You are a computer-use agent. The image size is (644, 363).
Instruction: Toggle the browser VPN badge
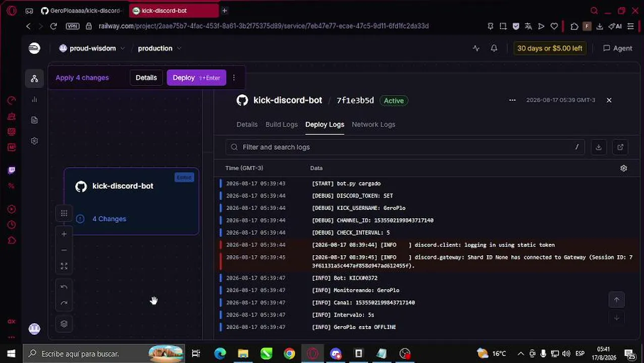coord(73,26)
